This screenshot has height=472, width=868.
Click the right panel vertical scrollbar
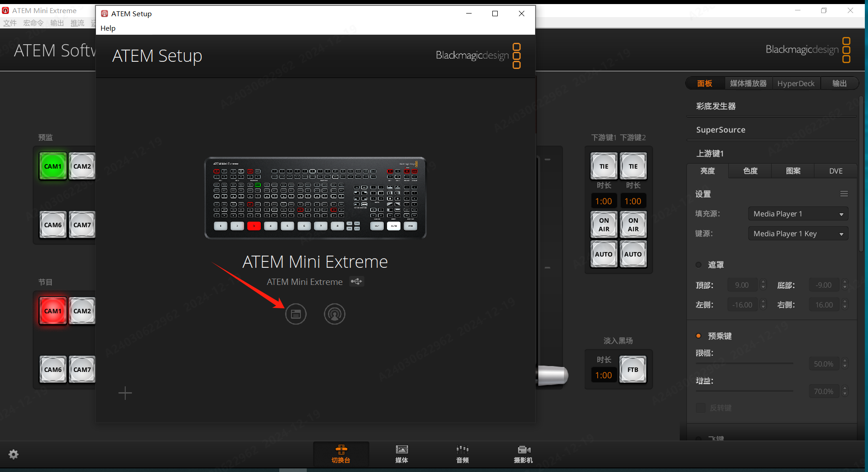point(861,174)
